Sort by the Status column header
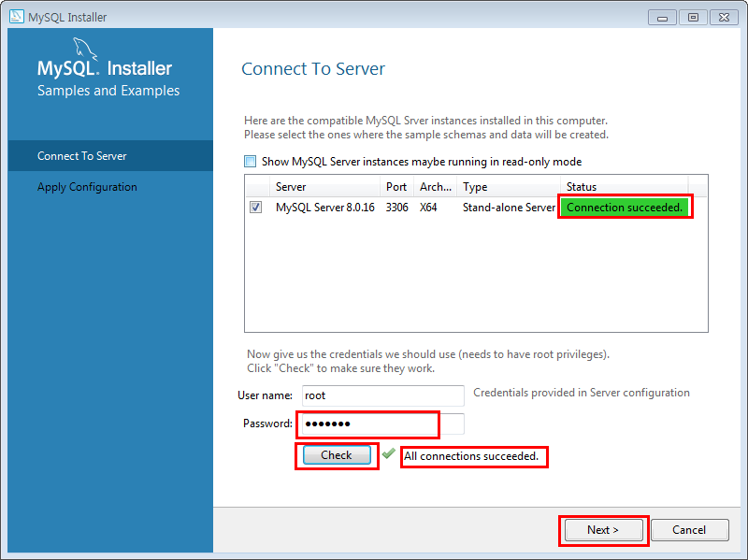 pos(624,186)
